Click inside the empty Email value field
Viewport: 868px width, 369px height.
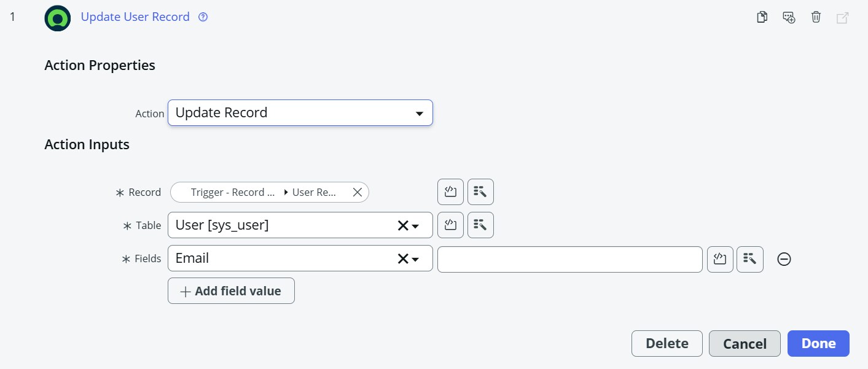(x=568, y=259)
